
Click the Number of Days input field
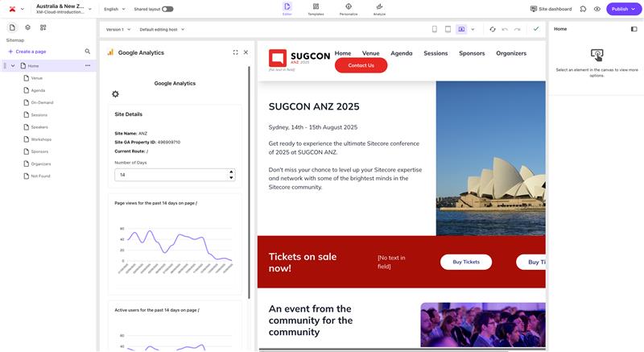171,175
